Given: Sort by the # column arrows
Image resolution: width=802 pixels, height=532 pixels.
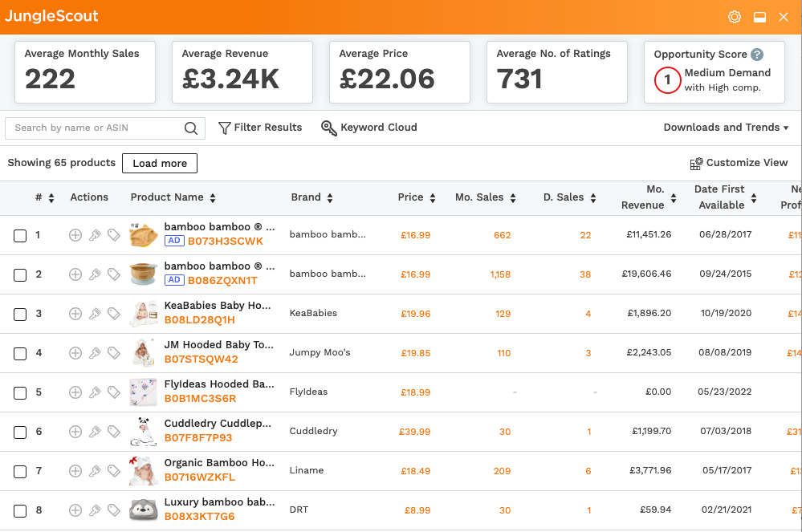Looking at the screenshot, I should point(51,197).
